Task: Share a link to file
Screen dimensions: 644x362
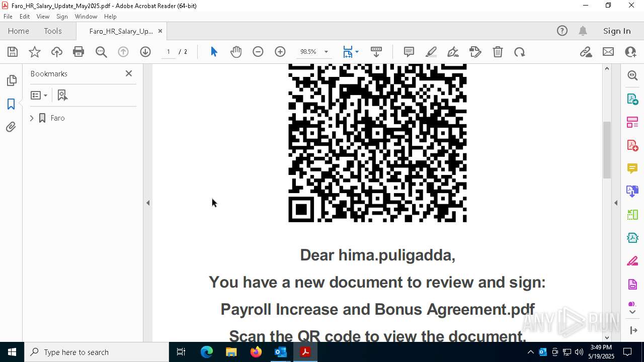Action: [586, 52]
